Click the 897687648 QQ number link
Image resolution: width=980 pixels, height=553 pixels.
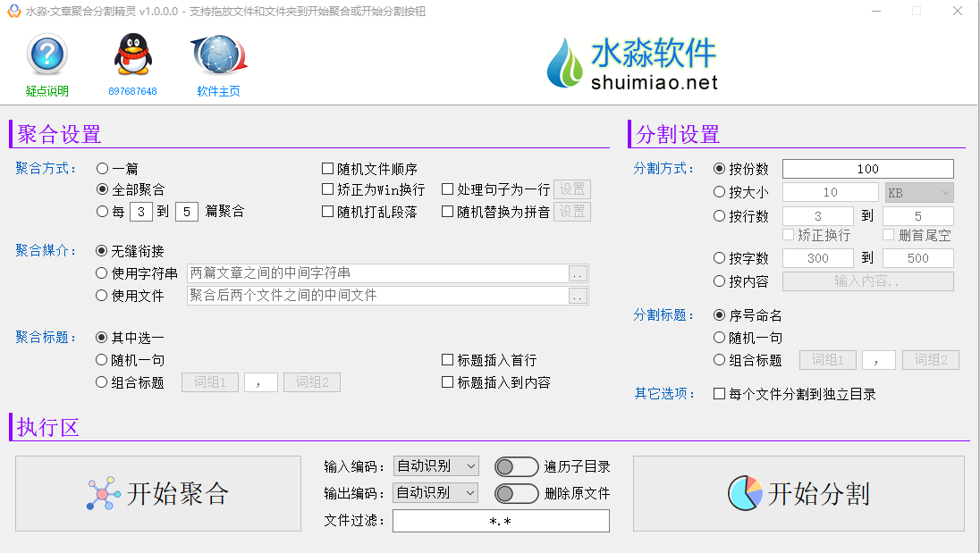point(132,91)
